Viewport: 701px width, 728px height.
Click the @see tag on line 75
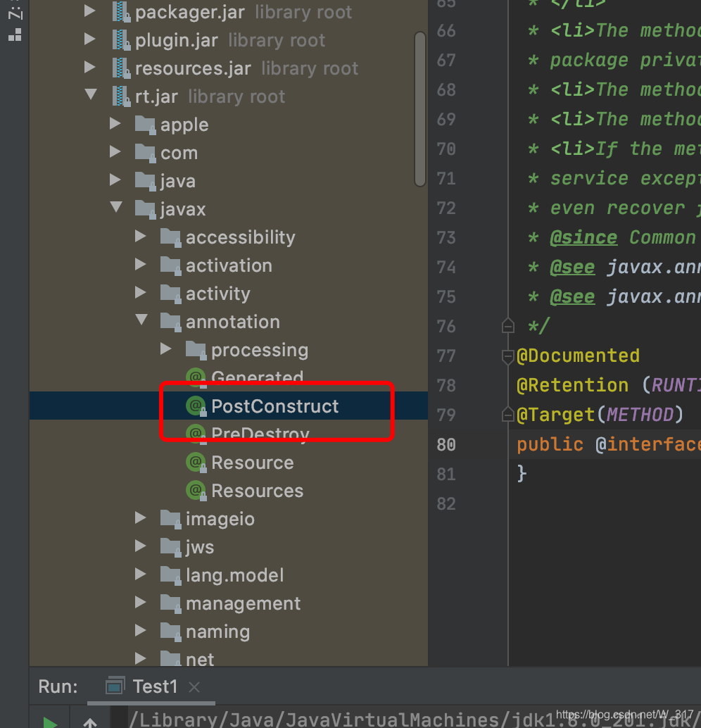click(x=572, y=296)
